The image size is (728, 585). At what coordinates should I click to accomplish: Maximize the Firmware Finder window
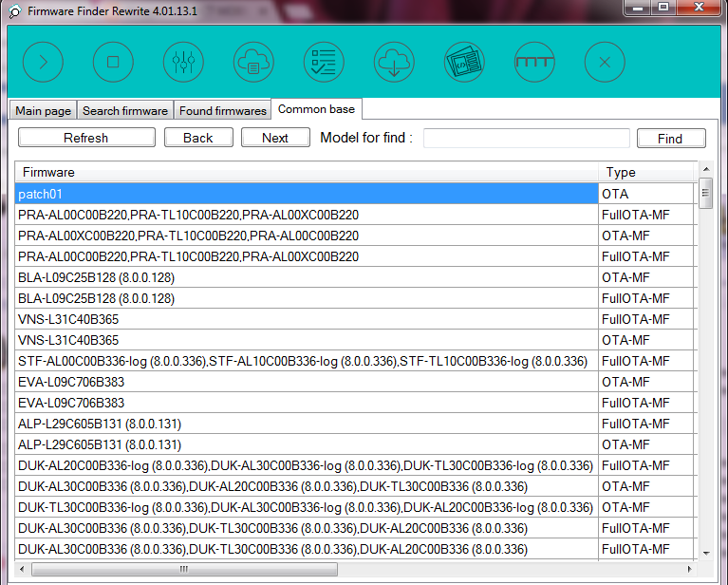[x=663, y=8]
